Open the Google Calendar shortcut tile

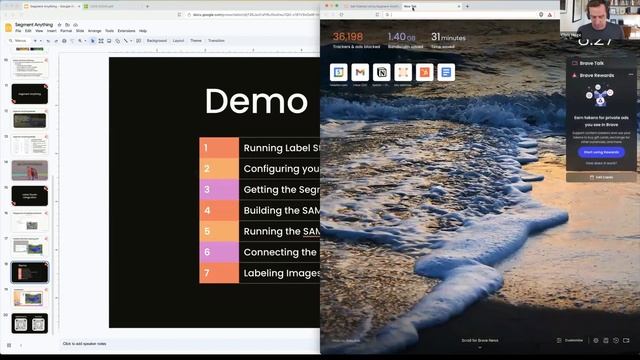338,72
